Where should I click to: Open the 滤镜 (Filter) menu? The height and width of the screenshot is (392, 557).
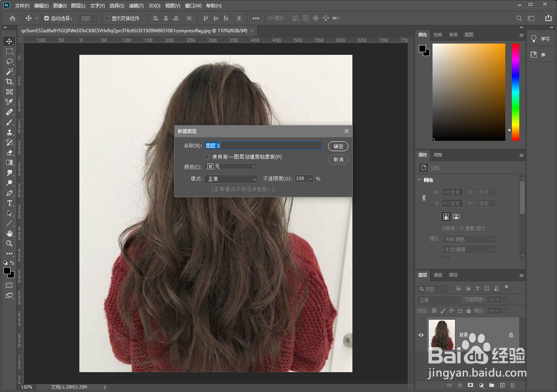pos(136,6)
